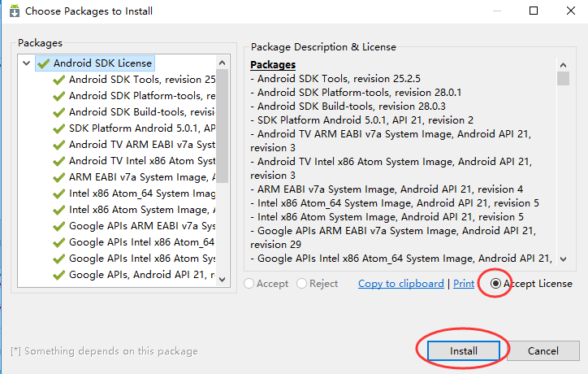Click the Print link
The height and width of the screenshot is (374, 588).
[x=464, y=284]
